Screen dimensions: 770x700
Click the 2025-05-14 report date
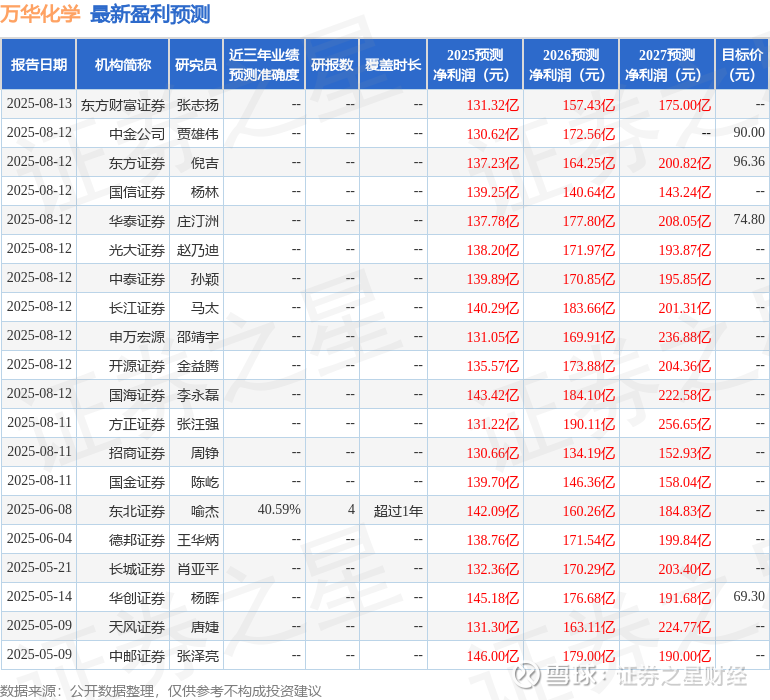[39, 596]
